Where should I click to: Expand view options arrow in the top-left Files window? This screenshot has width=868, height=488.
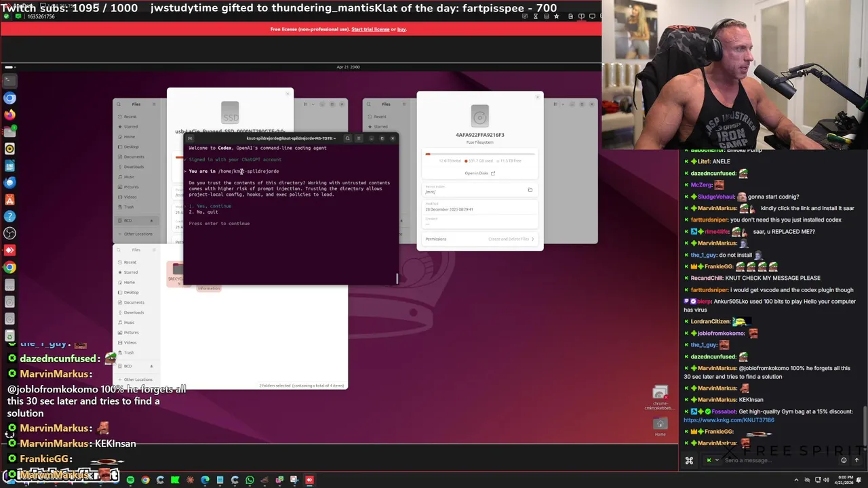click(x=313, y=104)
